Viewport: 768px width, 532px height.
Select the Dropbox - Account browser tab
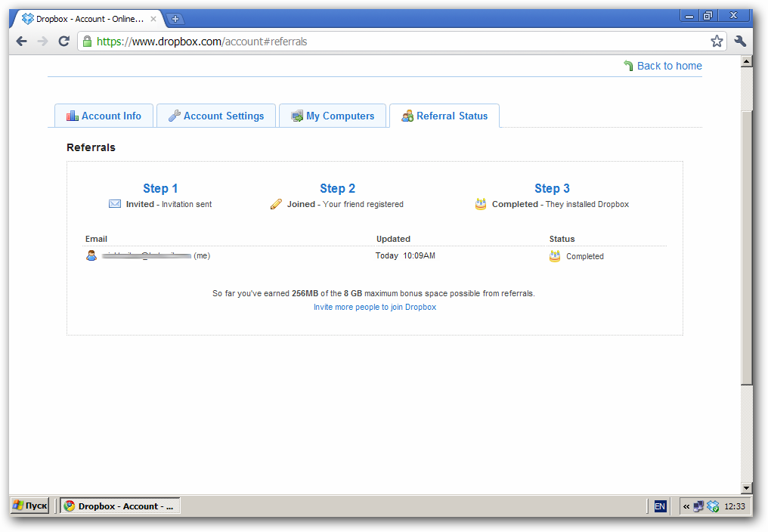coord(88,19)
